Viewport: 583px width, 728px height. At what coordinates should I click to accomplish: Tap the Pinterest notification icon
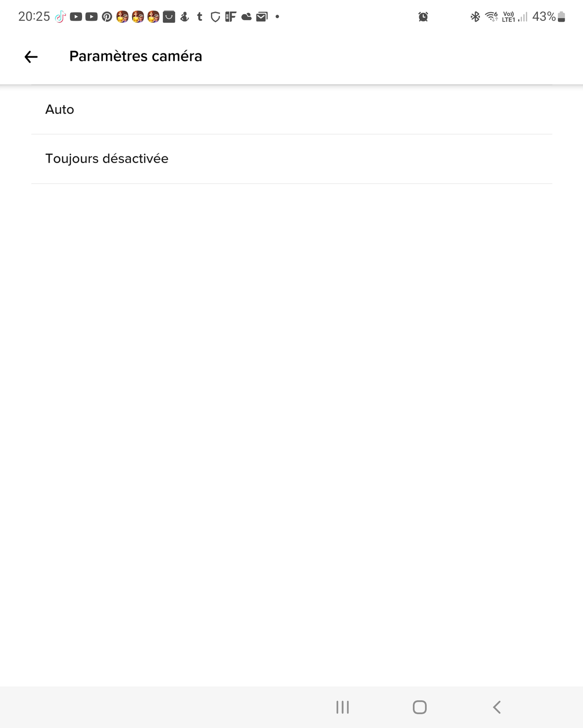pyautogui.click(x=107, y=17)
